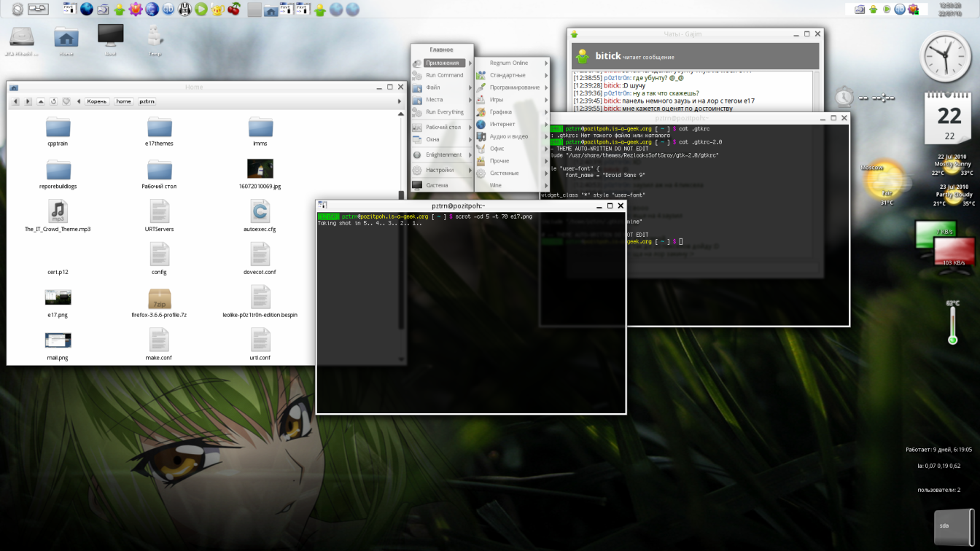Click the sda disk gadget

[x=954, y=526]
